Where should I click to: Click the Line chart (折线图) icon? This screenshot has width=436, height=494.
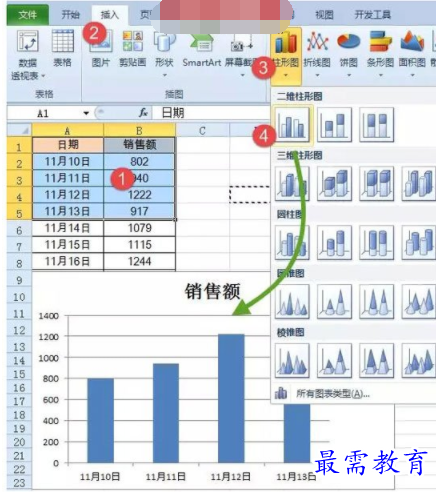pyautogui.click(x=317, y=42)
